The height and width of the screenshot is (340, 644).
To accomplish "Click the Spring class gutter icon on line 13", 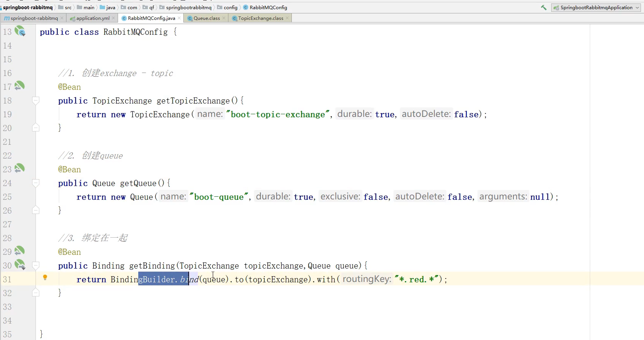I will (x=20, y=31).
